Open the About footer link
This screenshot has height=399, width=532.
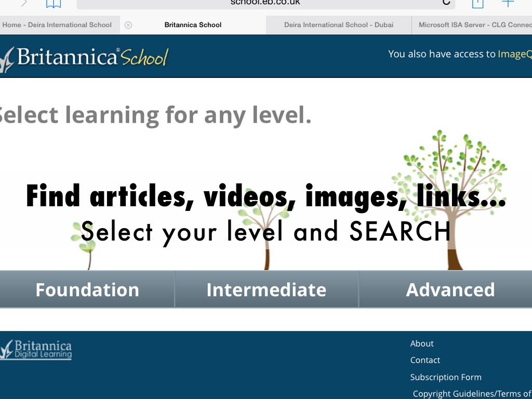[422, 343]
